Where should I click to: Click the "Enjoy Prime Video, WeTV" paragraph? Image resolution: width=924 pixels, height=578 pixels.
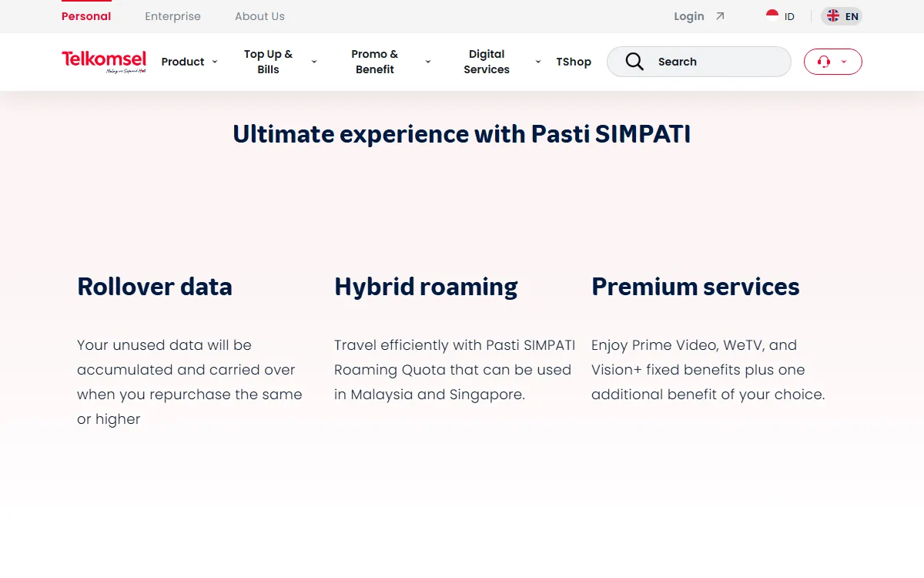tap(708, 370)
